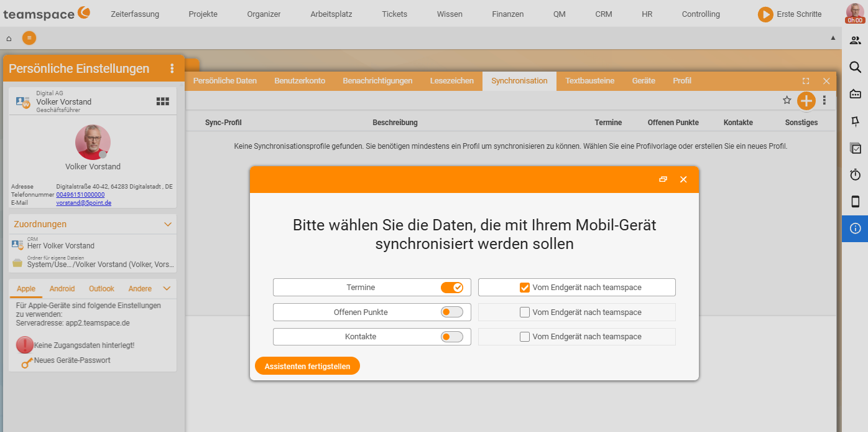Check Offenen Punkte Vom Endgerät nach teamspace
This screenshot has height=432, width=868.
525,312
